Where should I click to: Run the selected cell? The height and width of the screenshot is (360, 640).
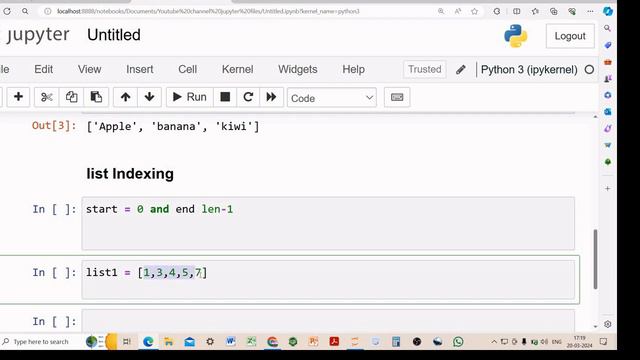click(189, 97)
